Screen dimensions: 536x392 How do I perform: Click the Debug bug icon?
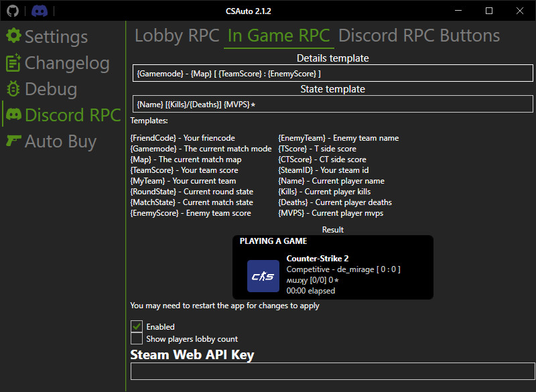[x=13, y=89]
